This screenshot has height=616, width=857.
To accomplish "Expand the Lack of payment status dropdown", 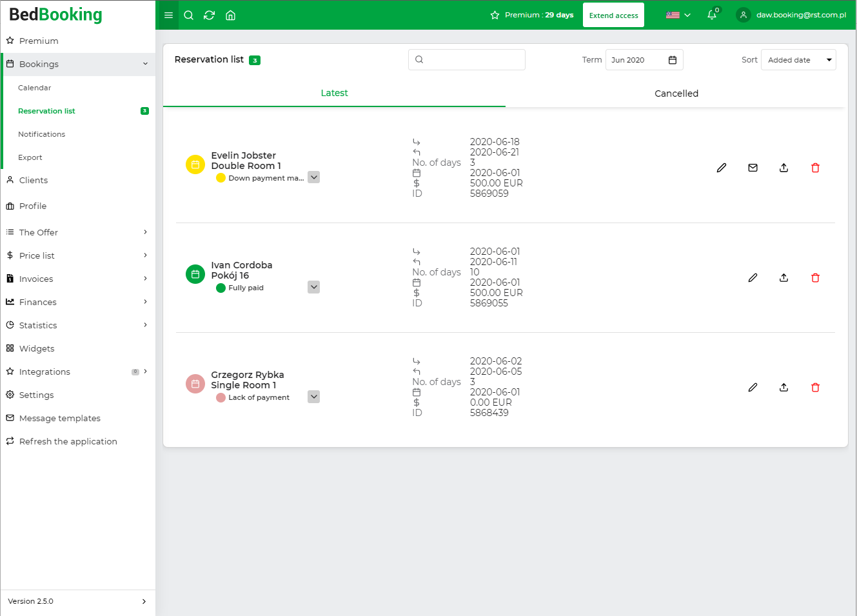I will pos(313,397).
